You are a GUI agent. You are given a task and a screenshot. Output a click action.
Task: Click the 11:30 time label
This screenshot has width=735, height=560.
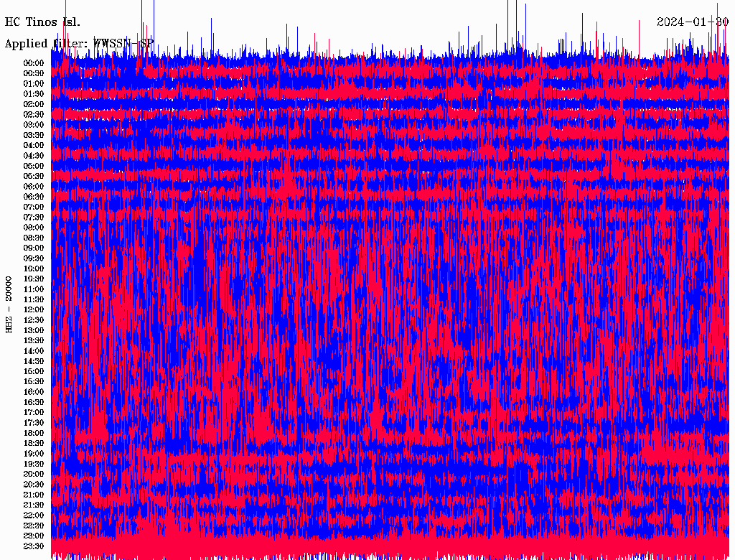click(34, 299)
